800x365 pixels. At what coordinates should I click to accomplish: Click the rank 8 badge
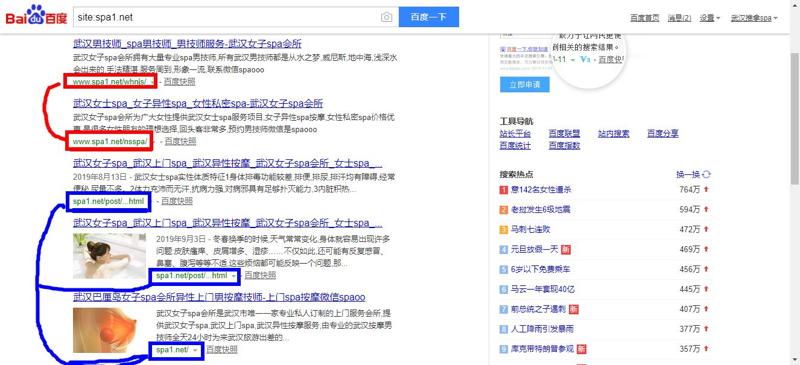[504, 329]
